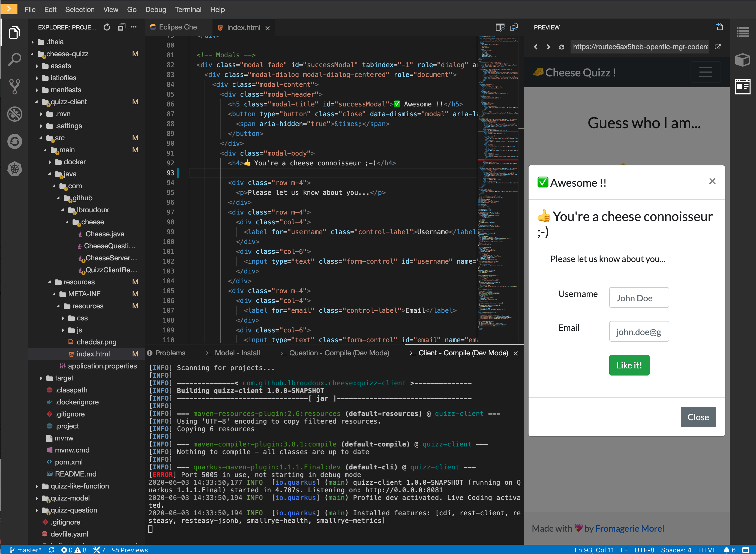Open the Source Control view icon
Viewport: 756px width, 554px height.
point(15,87)
